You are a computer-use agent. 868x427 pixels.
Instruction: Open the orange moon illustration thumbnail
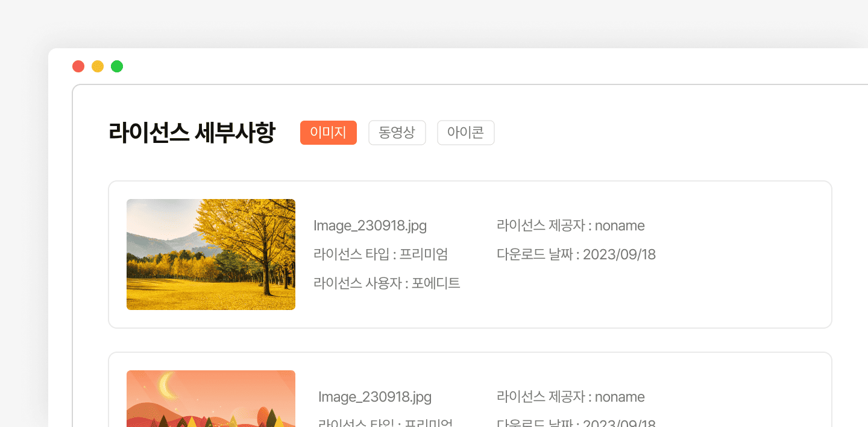(211, 399)
